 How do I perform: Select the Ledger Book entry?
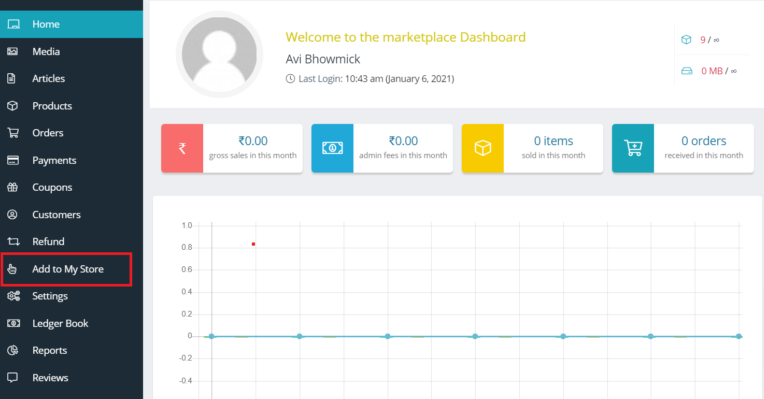pos(72,323)
